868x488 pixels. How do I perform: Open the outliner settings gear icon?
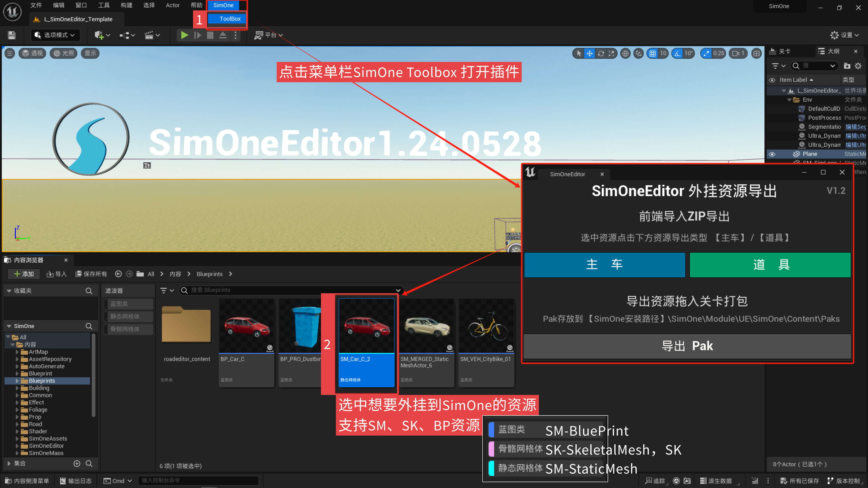858,66
